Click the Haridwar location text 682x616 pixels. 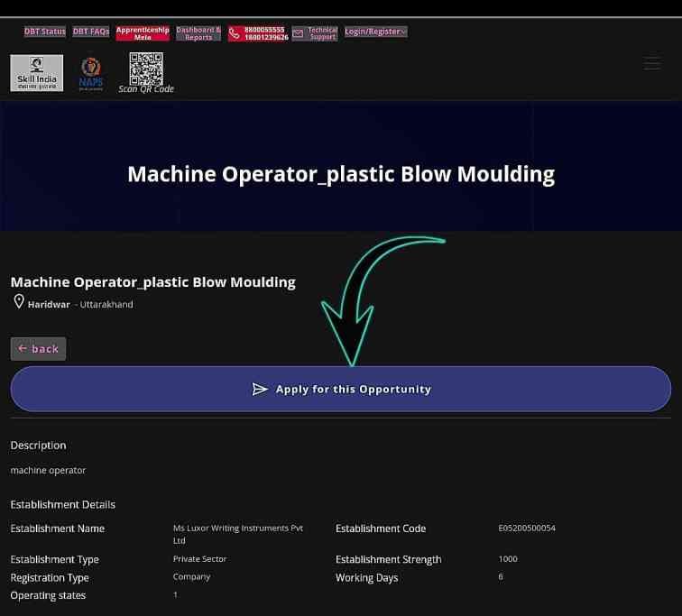pyautogui.click(x=49, y=304)
